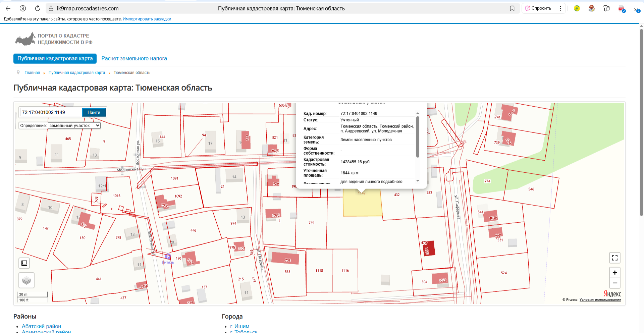The width and height of the screenshot is (644, 333).
Task: Open the Абатский район link
Action: coord(41,326)
